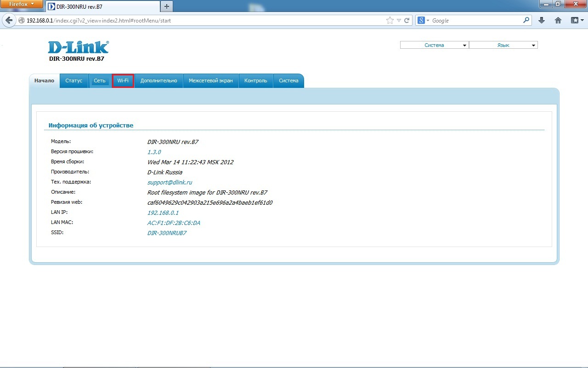Click the build time Wed Mar 14 text
Viewport: 588px width, 368px height.
[x=190, y=162]
